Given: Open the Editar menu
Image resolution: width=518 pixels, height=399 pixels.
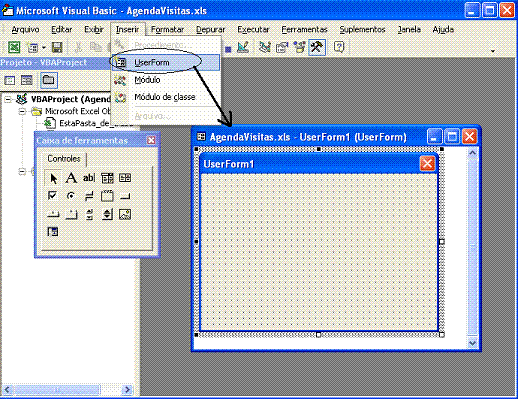Looking at the screenshot, I should click(x=62, y=30).
